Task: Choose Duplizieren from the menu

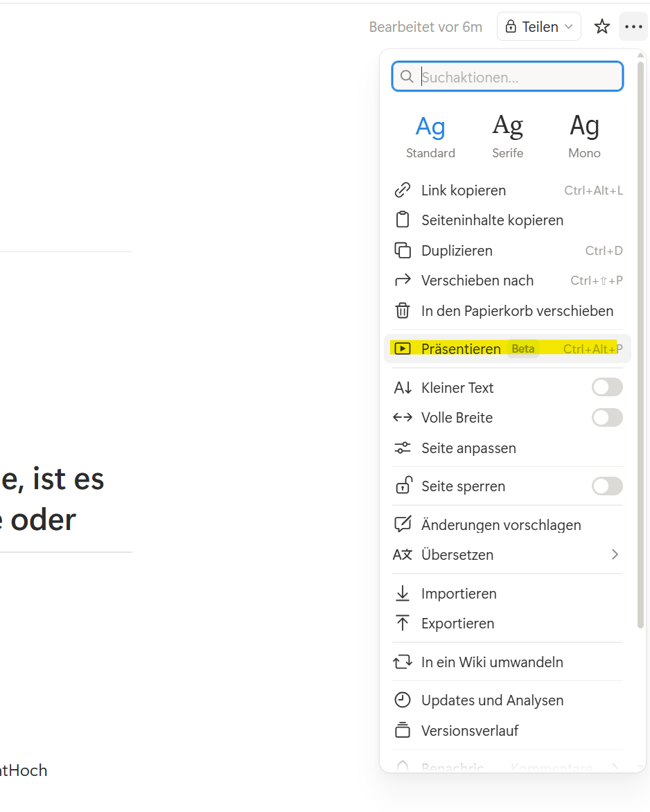Action: click(x=457, y=250)
